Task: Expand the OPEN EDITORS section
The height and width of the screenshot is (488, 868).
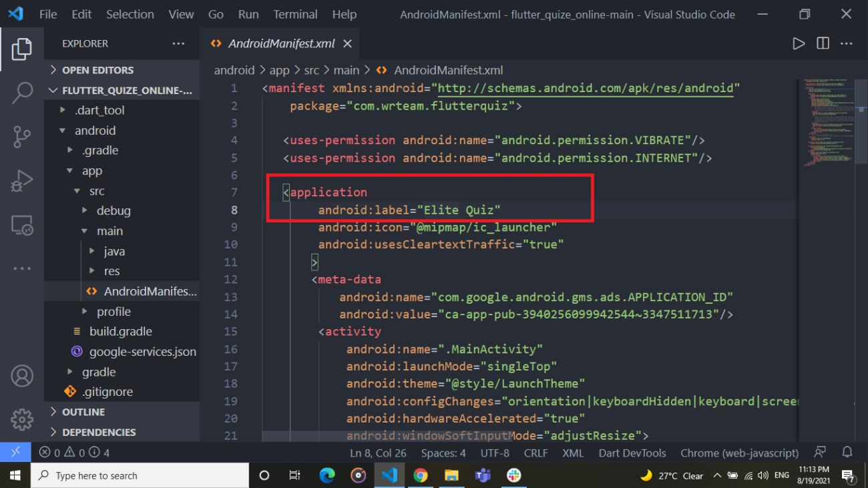Action: [97, 70]
